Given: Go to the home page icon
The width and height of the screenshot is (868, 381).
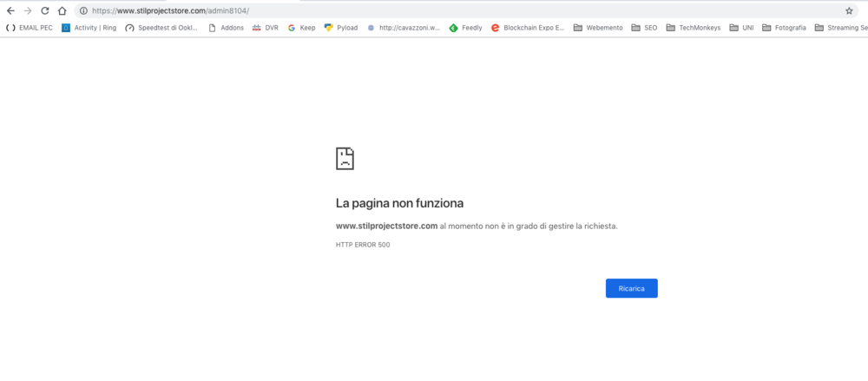Looking at the screenshot, I should click(x=62, y=10).
